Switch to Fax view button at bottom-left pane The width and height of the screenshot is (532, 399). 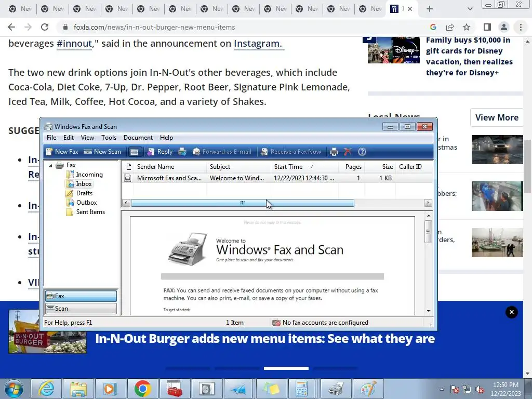tap(81, 296)
